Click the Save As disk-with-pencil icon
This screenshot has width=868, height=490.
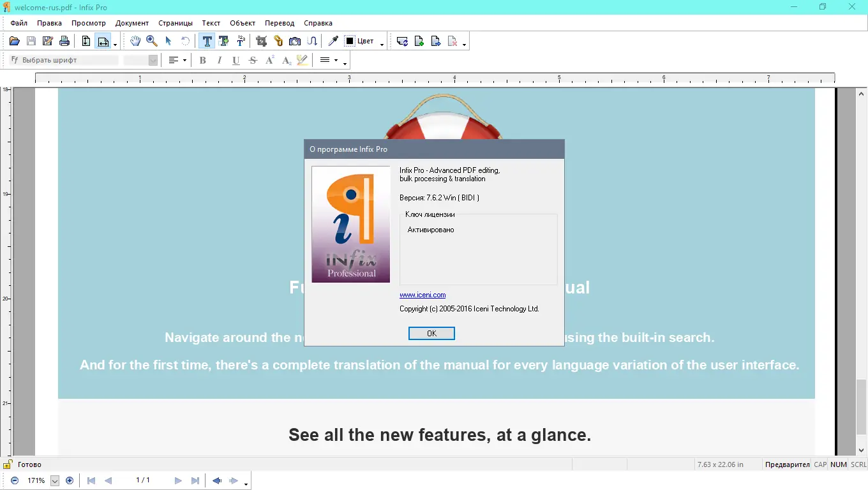tap(47, 41)
